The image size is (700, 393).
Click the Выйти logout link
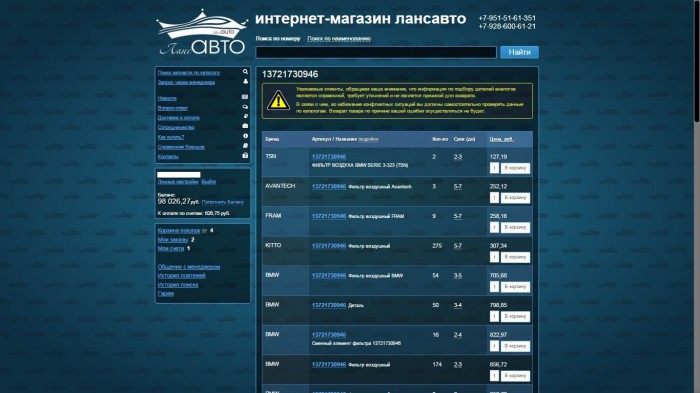point(208,182)
